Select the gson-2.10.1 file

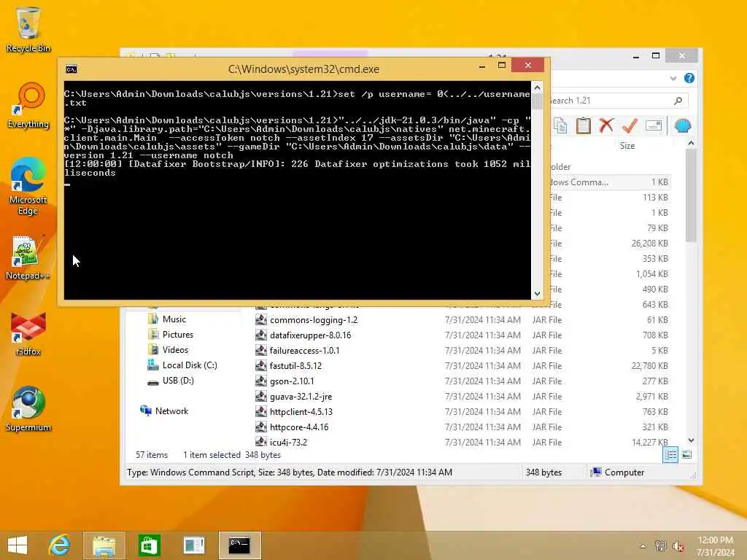[x=292, y=381]
